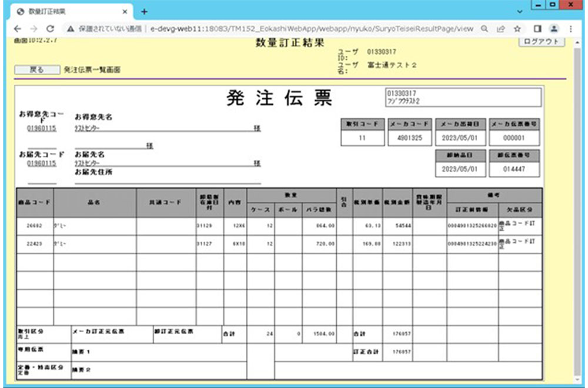Open the Chrome three-dot menu
Screen dimensions: 588x388
click(x=571, y=29)
